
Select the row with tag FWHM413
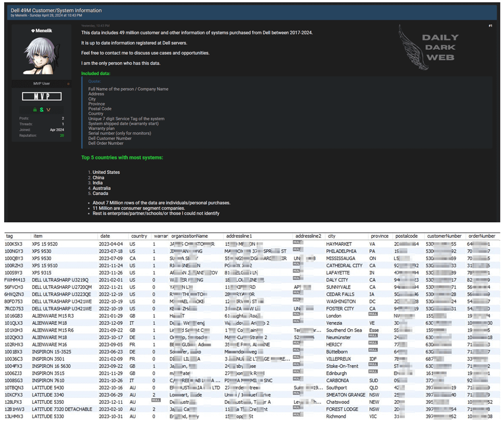16,280
